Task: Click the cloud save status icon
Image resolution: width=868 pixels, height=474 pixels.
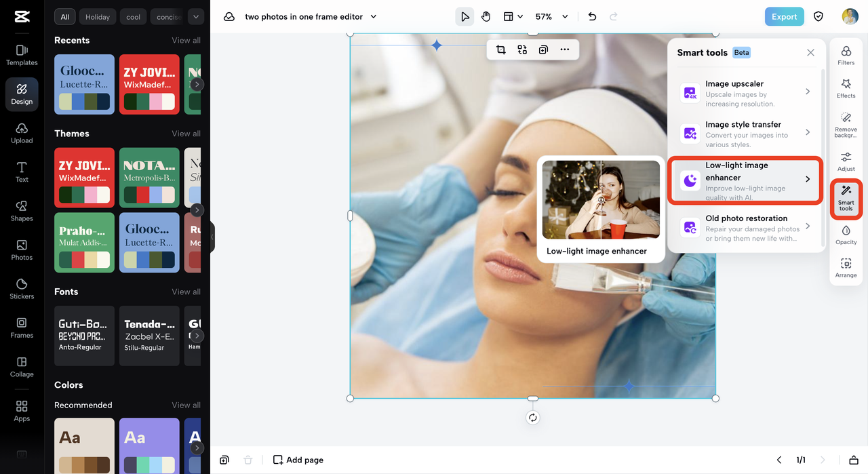Action: point(229,16)
